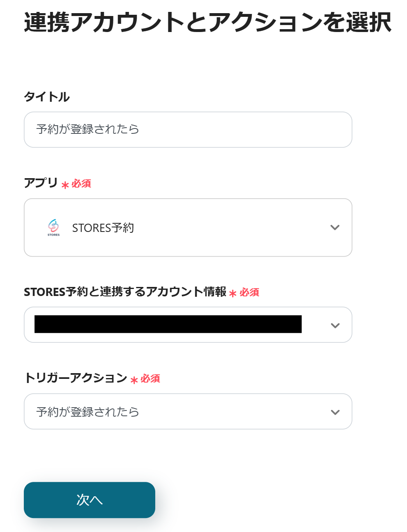The image size is (407, 532).
Task: Click the タイトル field label
Action: pos(47,97)
